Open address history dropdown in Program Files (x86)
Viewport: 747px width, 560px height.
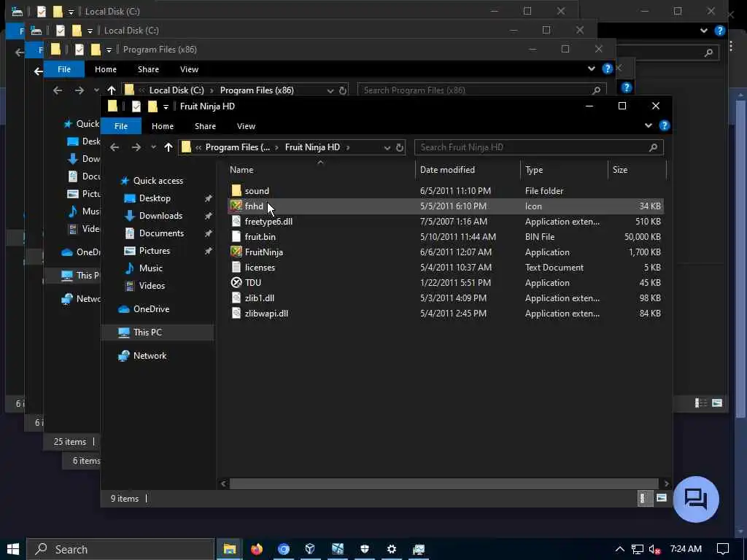[330, 90]
